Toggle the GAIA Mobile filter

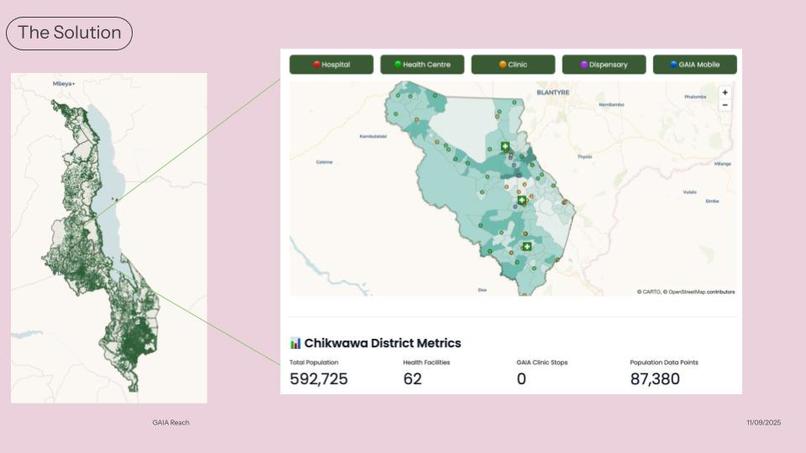(695, 65)
